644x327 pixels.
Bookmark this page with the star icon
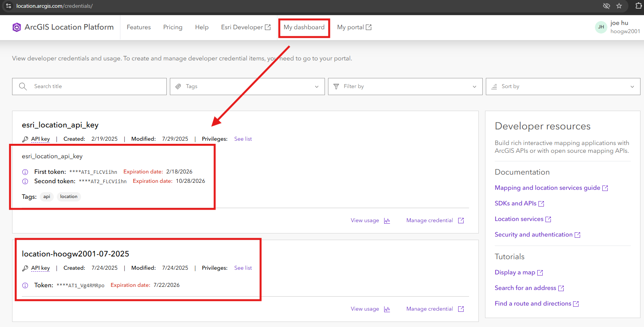(x=619, y=6)
